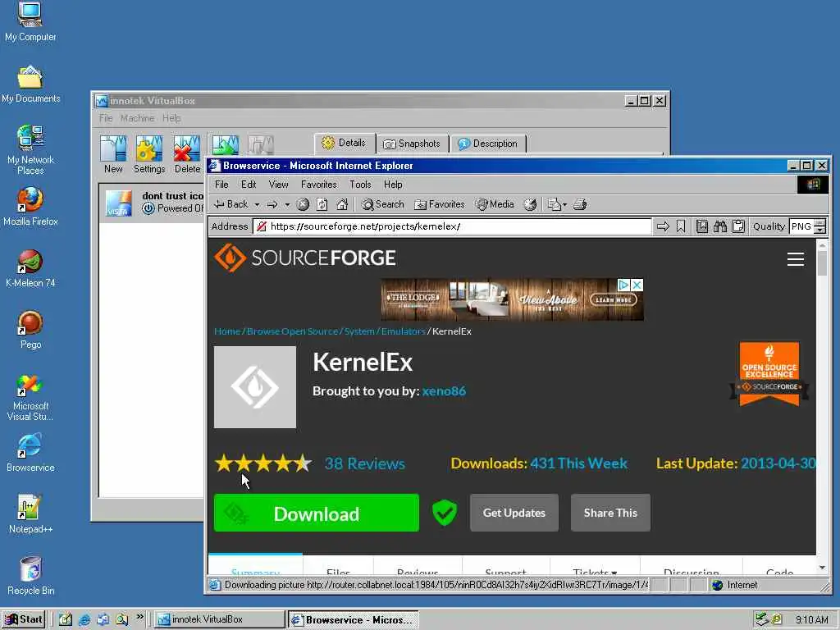Click the Open Source Excellence badge
The width and height of the screenshot is (840, 630).
click(769, 374)
